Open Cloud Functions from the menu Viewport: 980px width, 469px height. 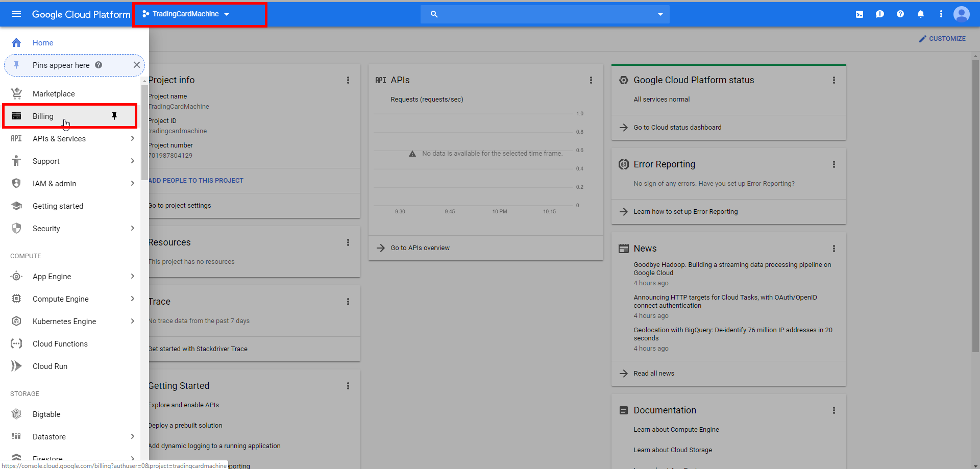(x=60, y=344)
